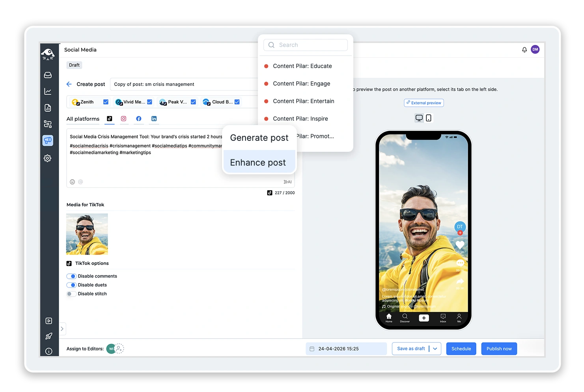
Task: Expand the Save as draft dropdown arrow
Action: pos(435,349)
